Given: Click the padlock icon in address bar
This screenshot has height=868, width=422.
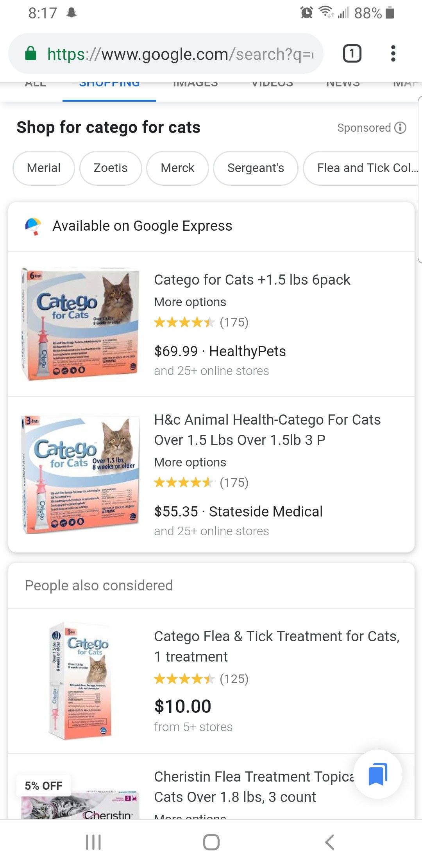Looking at the screenshot, I should pos(31,54).
